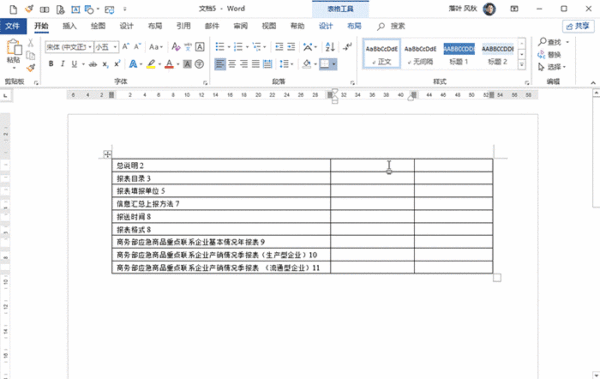Apply the 正文 Normal style
This screenshot has width=600, height=379.
(382, 54)
